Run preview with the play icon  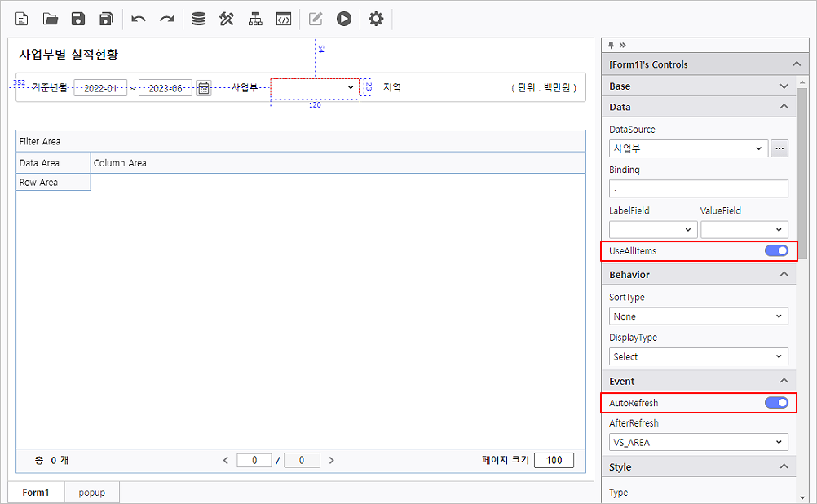344,19
